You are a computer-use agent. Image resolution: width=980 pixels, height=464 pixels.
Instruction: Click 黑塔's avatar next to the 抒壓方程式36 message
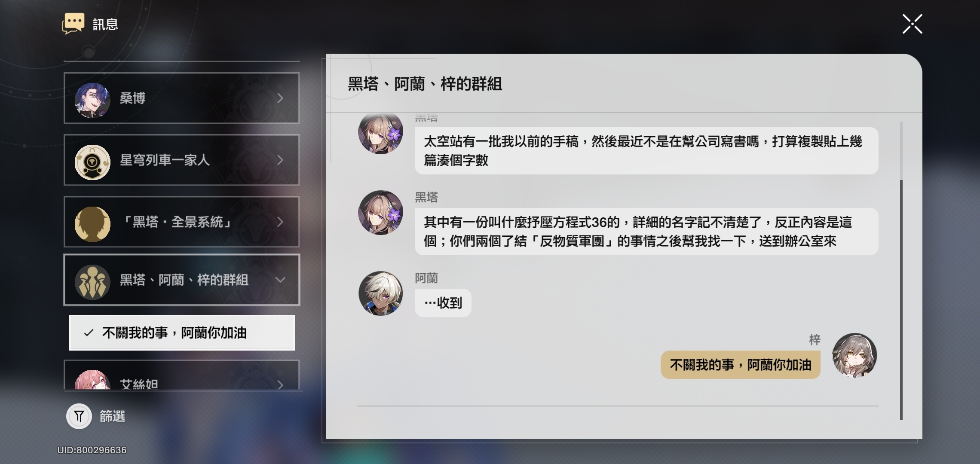point(380,212)
